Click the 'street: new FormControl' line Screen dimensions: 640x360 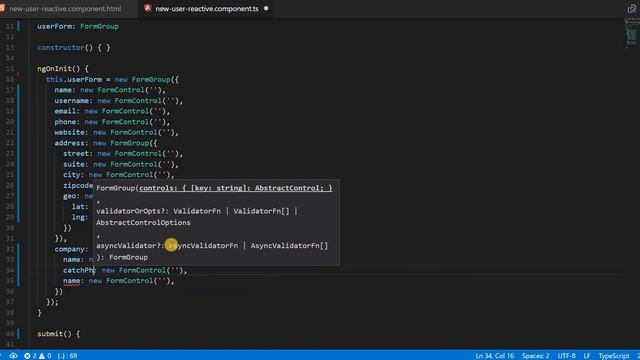click(123, 154)
